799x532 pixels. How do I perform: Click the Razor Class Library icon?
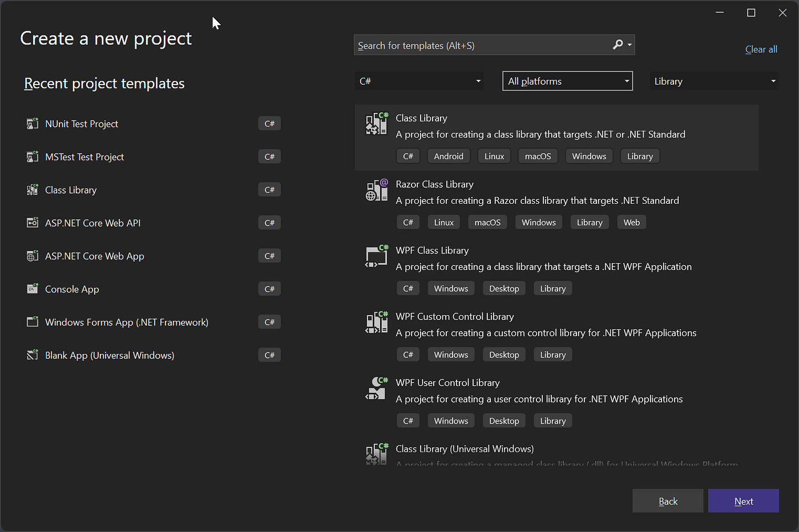coord(377,190)
